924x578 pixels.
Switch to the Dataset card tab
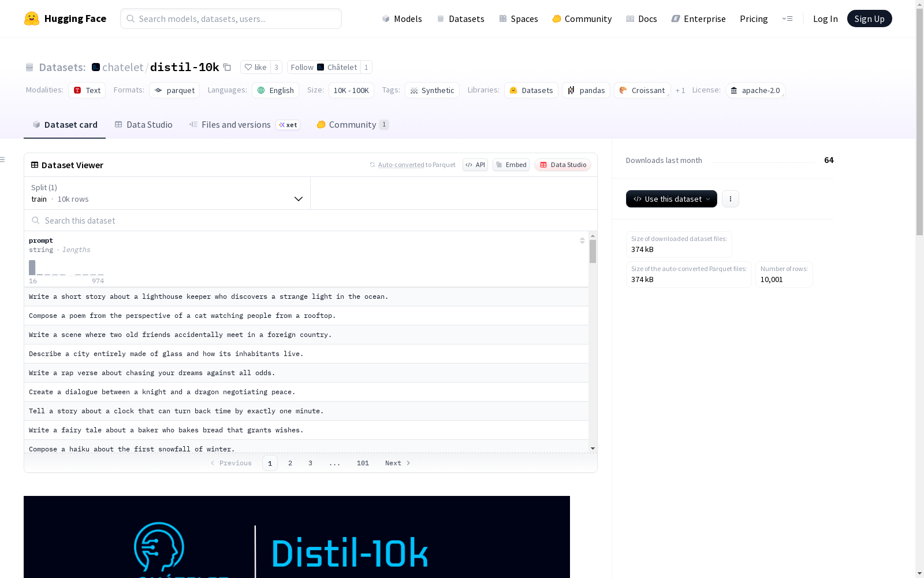(65, 125)
